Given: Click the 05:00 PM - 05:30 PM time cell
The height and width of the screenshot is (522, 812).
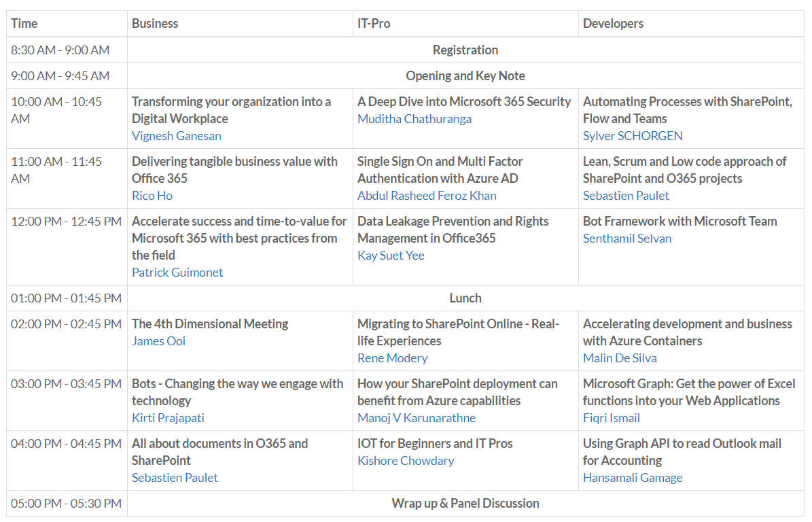Looking at the screenshot, I should (67, 504).
